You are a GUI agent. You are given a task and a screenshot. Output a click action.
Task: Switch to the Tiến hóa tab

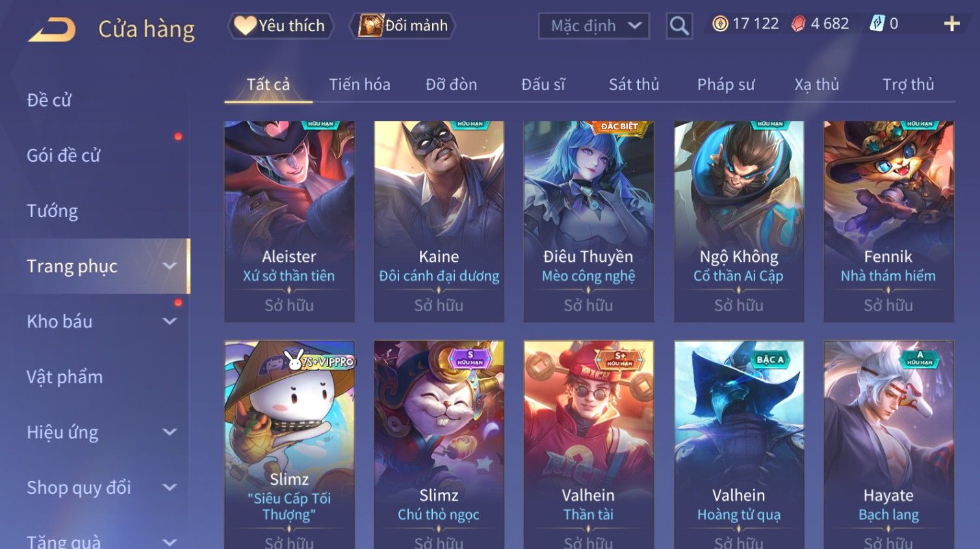point(359,84)
